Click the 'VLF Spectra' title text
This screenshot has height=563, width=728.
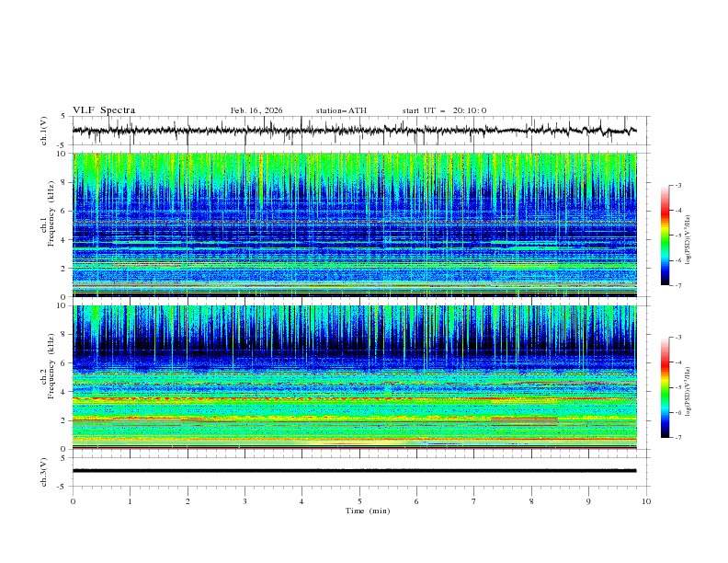tap(104, 110)
